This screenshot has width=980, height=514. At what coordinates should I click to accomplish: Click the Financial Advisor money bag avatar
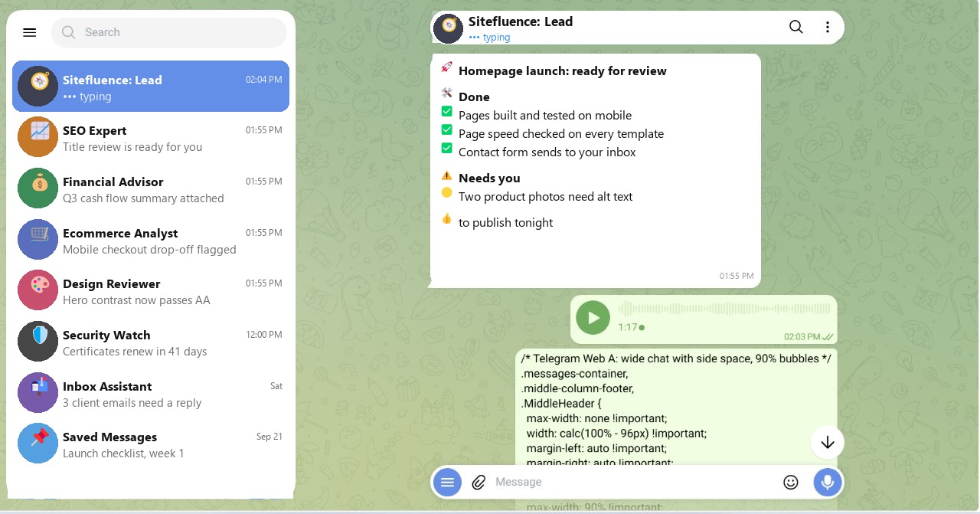point(38,188)
